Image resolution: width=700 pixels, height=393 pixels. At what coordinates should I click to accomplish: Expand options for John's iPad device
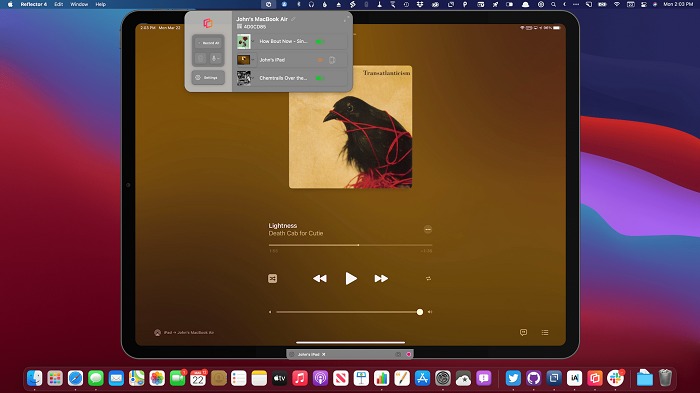(x=253, y=59)
